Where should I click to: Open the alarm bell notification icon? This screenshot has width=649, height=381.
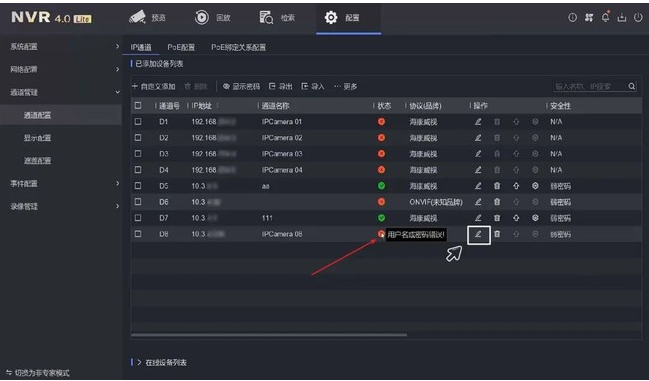606,17
